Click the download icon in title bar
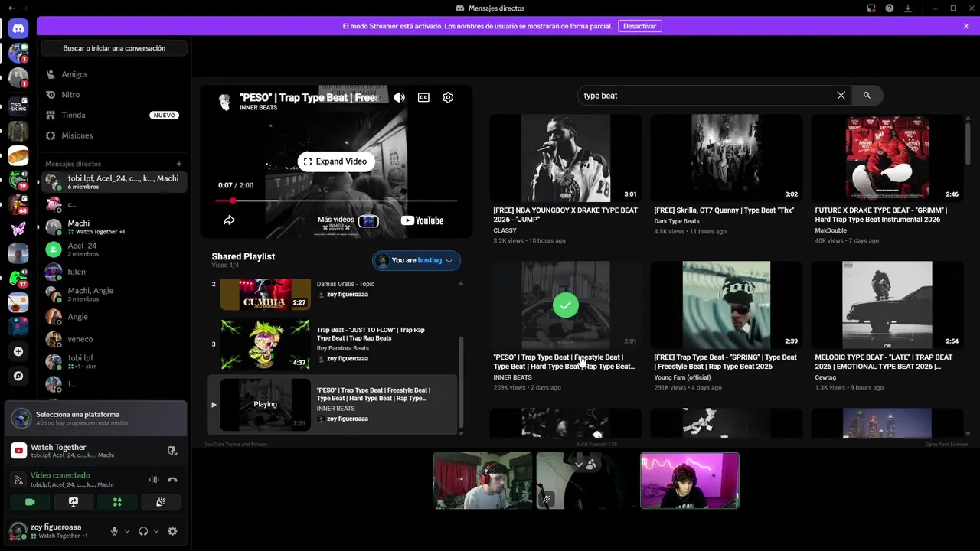This screenshot has width=980, height=551. click(908, 8)
